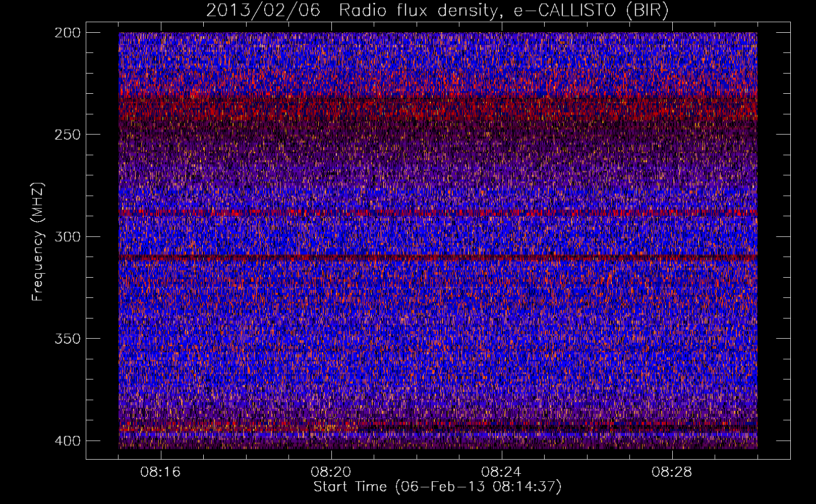Click the 250 frequency axis label
This screenshot has height=504, width=816.
67,135
